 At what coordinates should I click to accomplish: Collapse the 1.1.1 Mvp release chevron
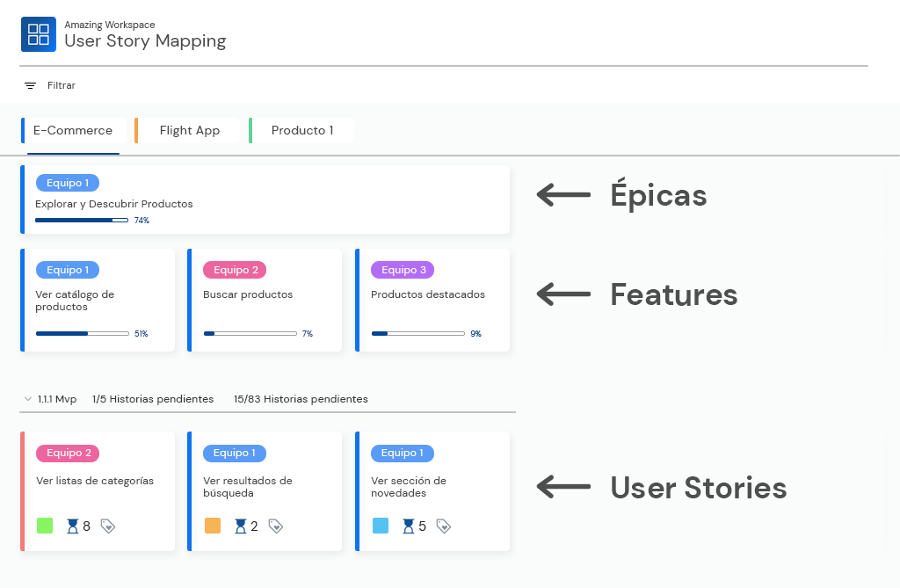coord(27,399)
